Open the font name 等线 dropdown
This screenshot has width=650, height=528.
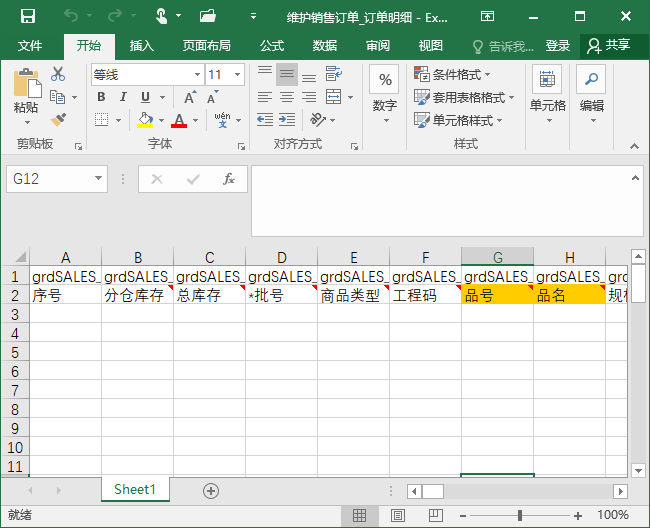tap(197, 75)
